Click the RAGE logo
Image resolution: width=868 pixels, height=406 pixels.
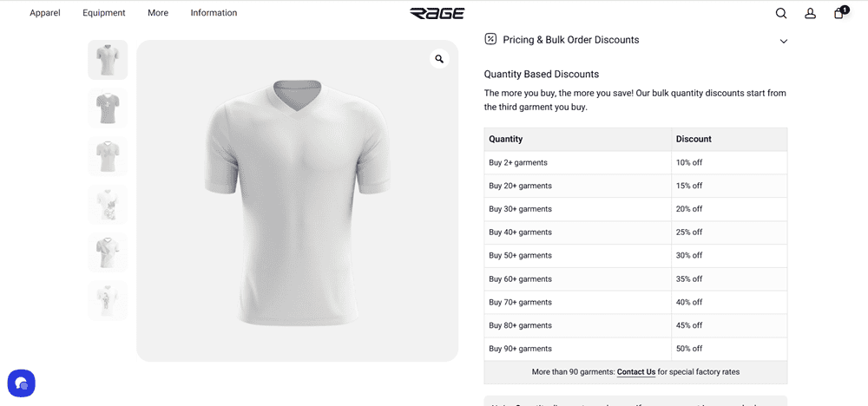pyautogui.click(x=437, y=13)
